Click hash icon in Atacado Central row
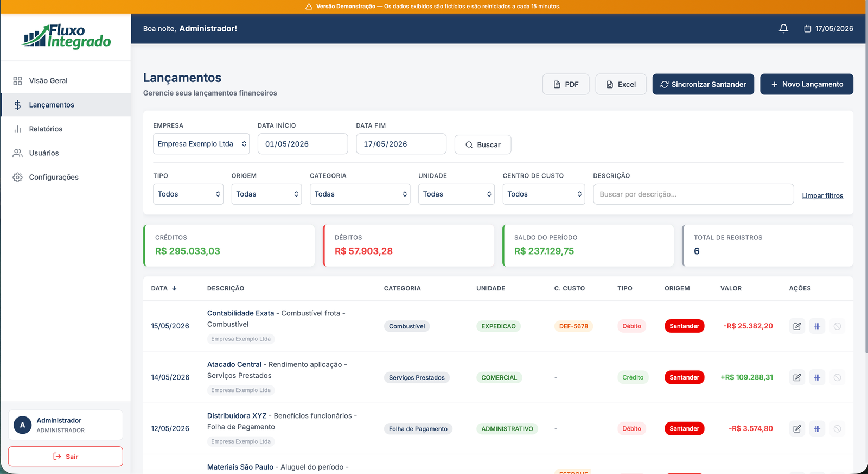This screenshot has height=474, width=868. pyautogui.click(x=817, y=377)
